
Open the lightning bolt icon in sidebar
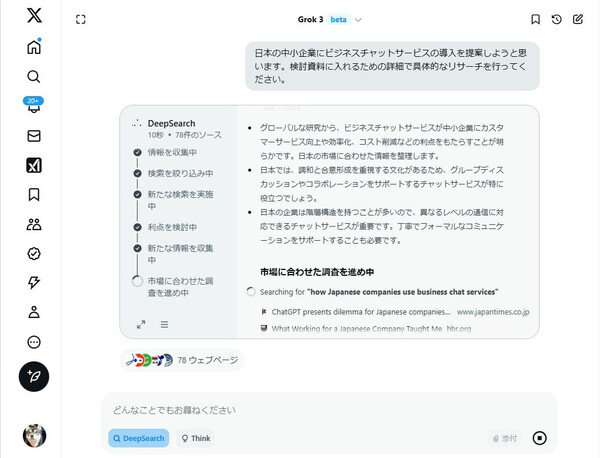point(34,282)
